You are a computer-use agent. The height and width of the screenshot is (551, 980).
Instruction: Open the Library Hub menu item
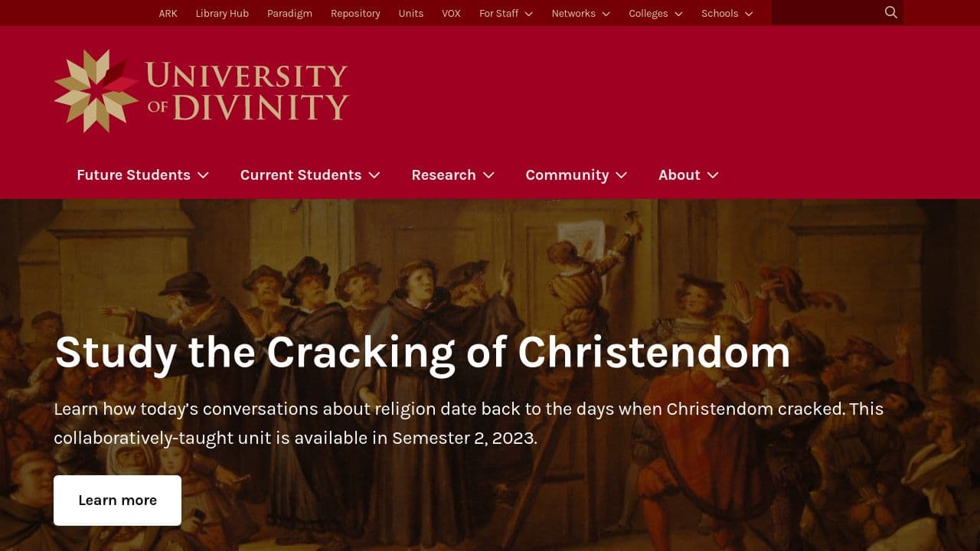(x=222, y=13)
